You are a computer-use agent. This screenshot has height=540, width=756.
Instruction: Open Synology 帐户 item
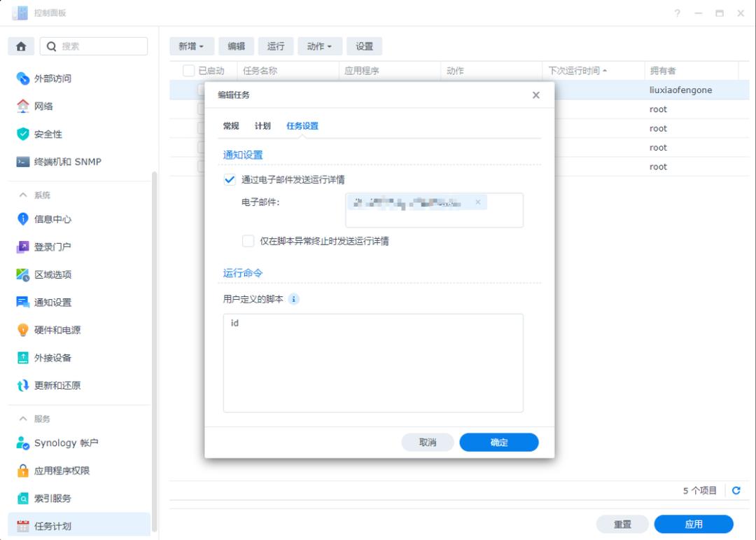[x=80, y=443]
